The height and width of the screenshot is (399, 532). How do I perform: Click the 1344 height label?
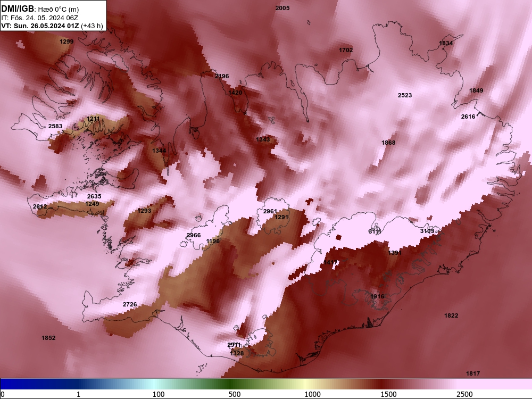pyautogui.click(x=159, y=151)
